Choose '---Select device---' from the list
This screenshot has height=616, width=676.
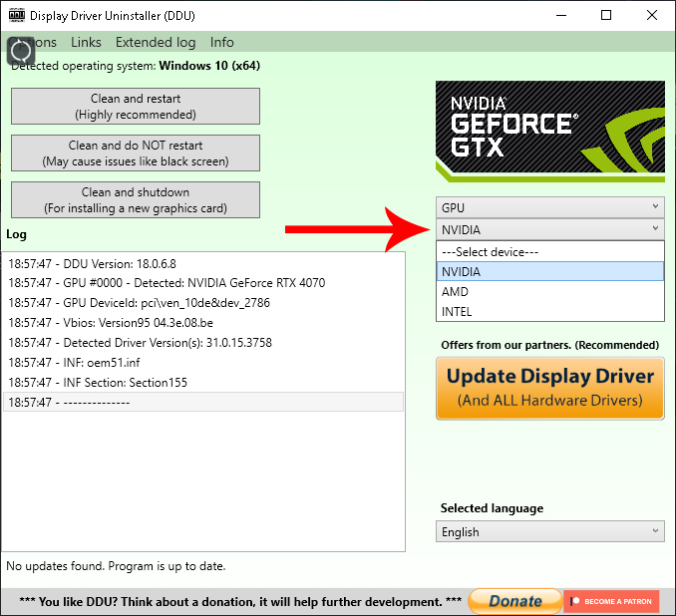pos(550,252)
